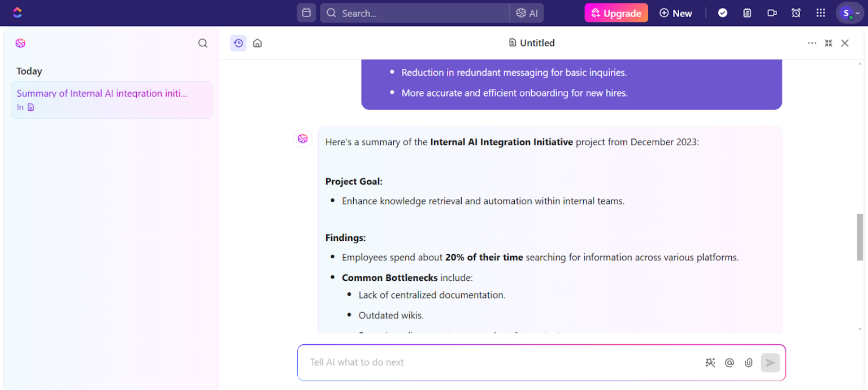Screen dimensions: 868x390
Task: Click the pink Upgrade button
Action: pyautogui.click(x=616, y=13)
